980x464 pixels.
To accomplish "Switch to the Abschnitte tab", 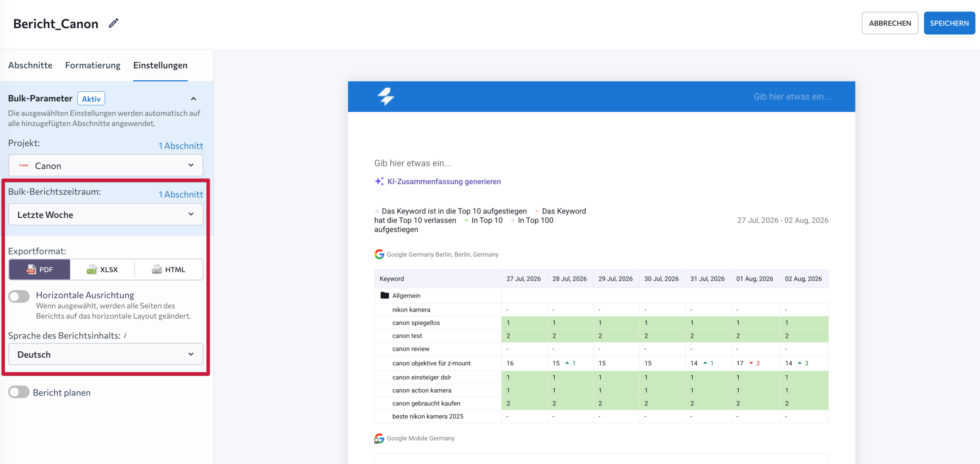I will click(x=30, y=65).
